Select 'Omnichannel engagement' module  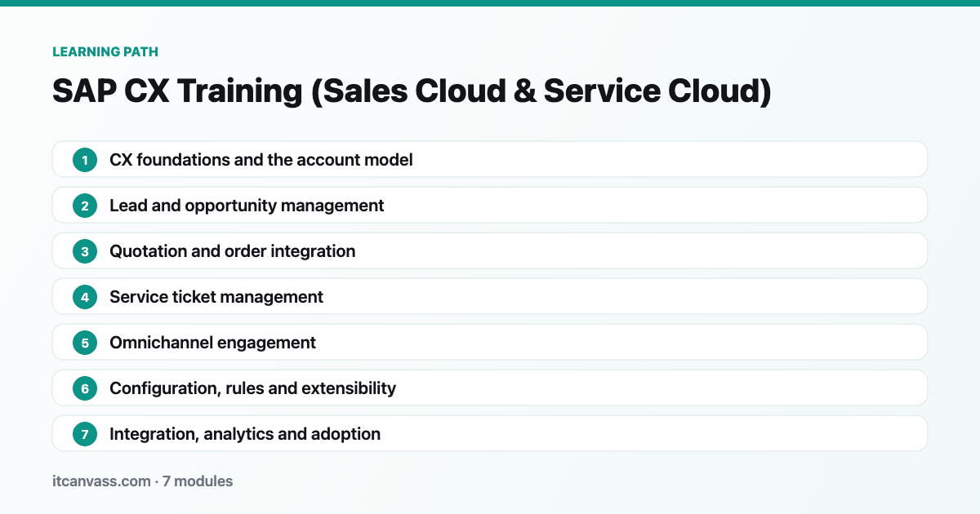click(x=490, y=342)
